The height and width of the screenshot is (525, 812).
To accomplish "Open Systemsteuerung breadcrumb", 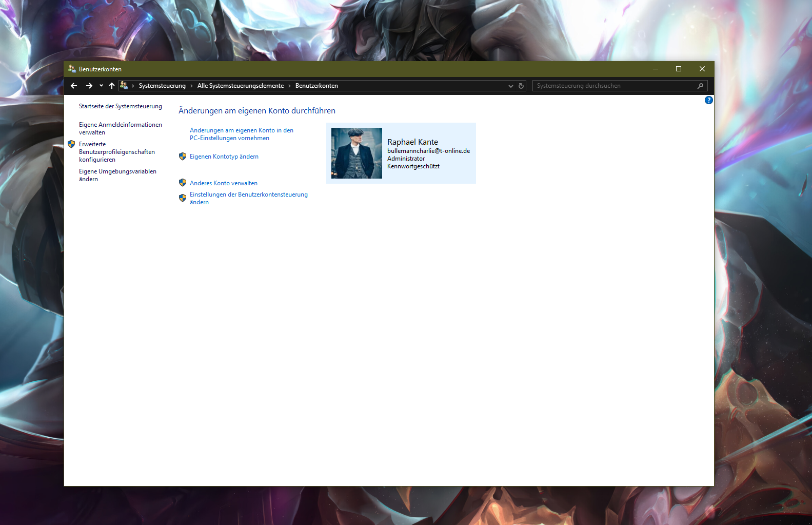I will pos(162,86).
